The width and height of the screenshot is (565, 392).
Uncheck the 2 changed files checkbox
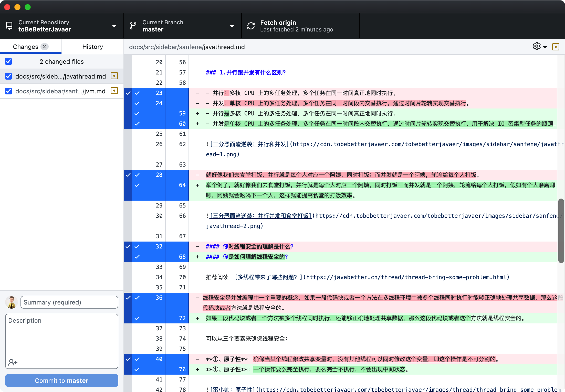(x=8, y=61)
